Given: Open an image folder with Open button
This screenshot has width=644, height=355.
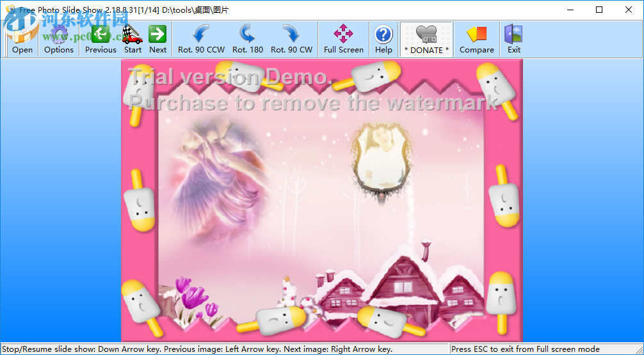Looking at the screenshot, I should tap(22, 40).
